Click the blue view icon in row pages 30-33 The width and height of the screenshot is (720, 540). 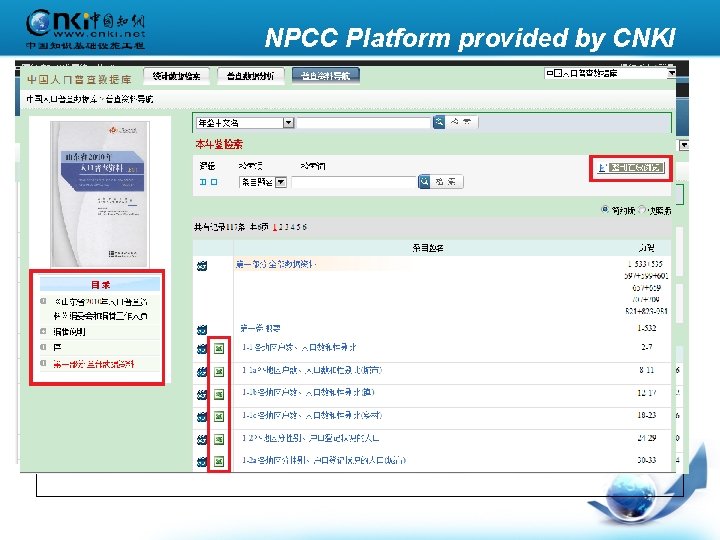pyautogui.click(x=202, y=461)
